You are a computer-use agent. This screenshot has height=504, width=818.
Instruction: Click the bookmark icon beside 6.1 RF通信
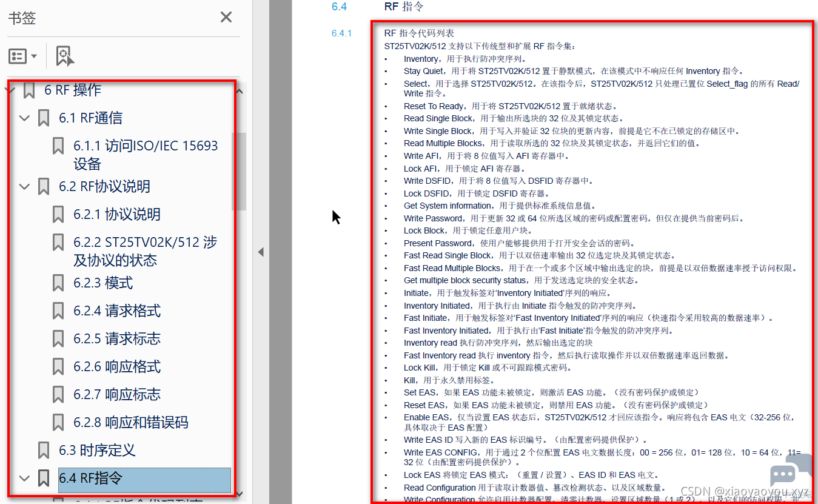(43, 118)
